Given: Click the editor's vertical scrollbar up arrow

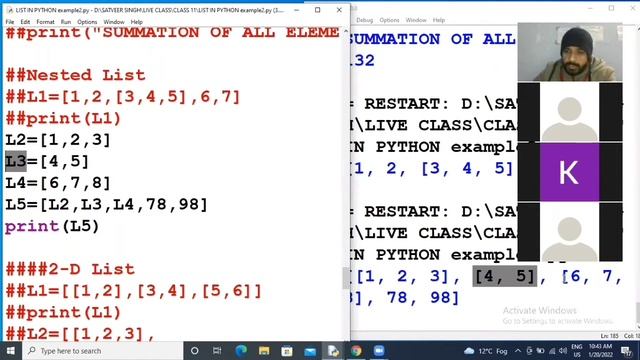Looking at the screenshot, I should 346,31.
